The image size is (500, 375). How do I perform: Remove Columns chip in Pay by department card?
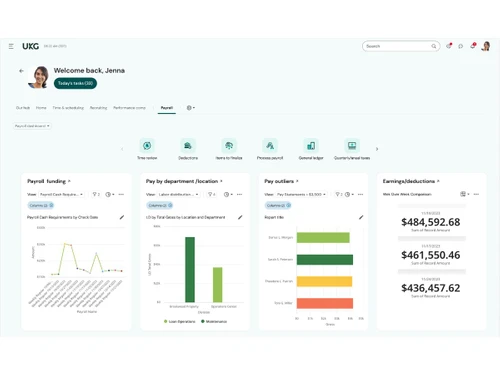(x=170, y=205)
